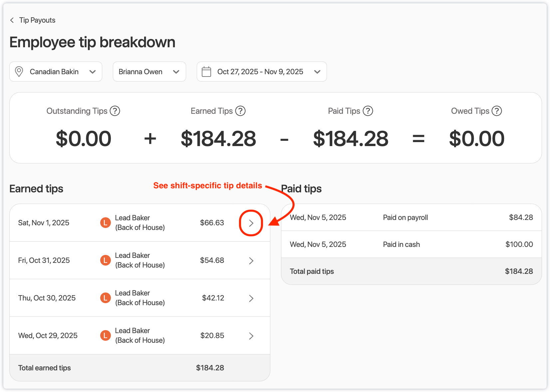The height and width of the screenshot is (392, 550).
Task: Click the Paid Tips help icon
Action: click(368, 111)
